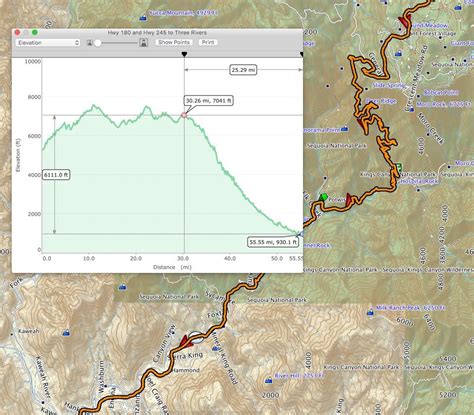Click the Hammond place label
The width and height of the screenshot is (474, 415).
pyautogui.click(x=186, y=370)
